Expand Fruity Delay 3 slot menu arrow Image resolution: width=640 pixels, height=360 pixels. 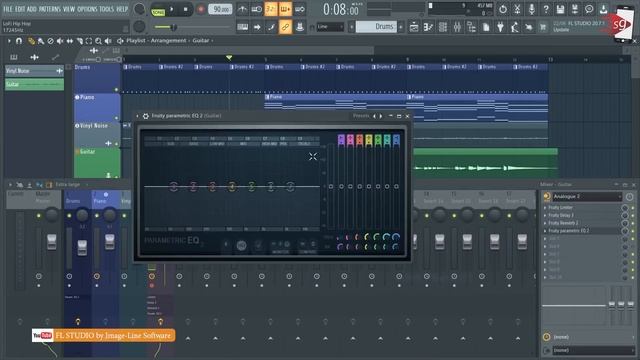coord(545,215)
